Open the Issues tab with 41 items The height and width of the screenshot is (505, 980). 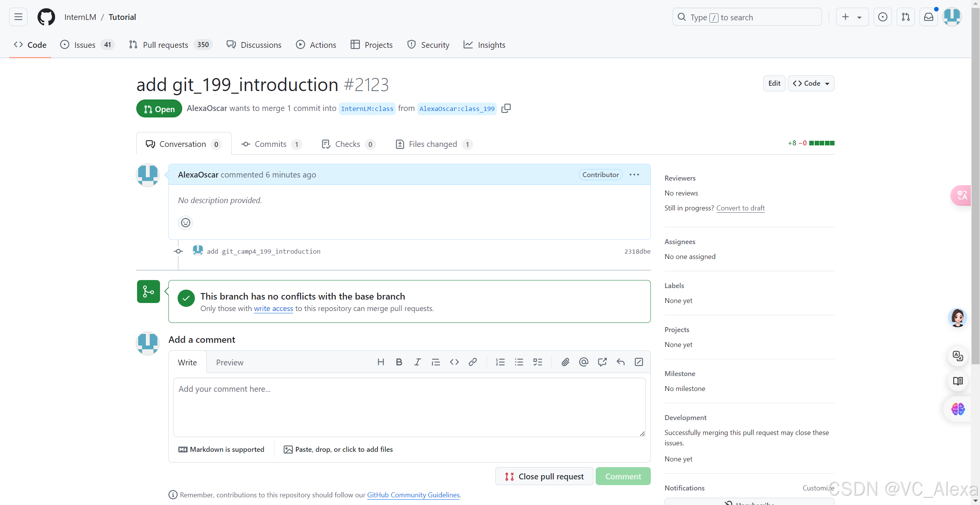(87, 45)
